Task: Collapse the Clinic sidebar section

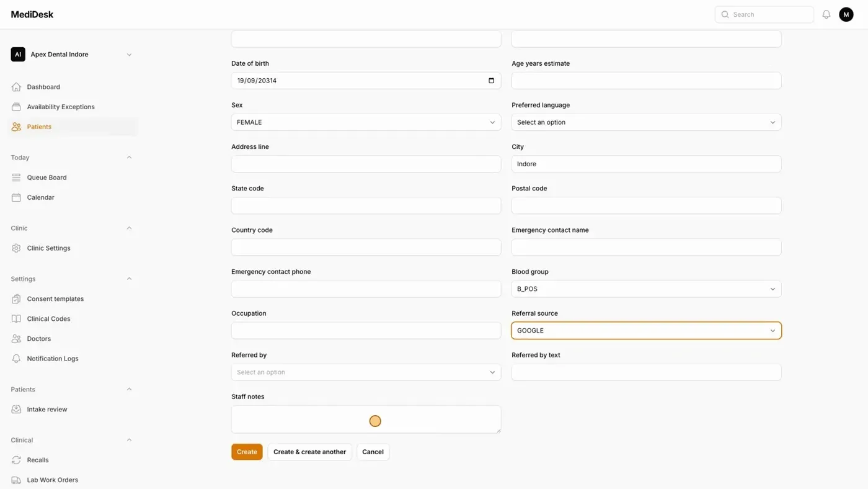Action: [x=129, y=228]
